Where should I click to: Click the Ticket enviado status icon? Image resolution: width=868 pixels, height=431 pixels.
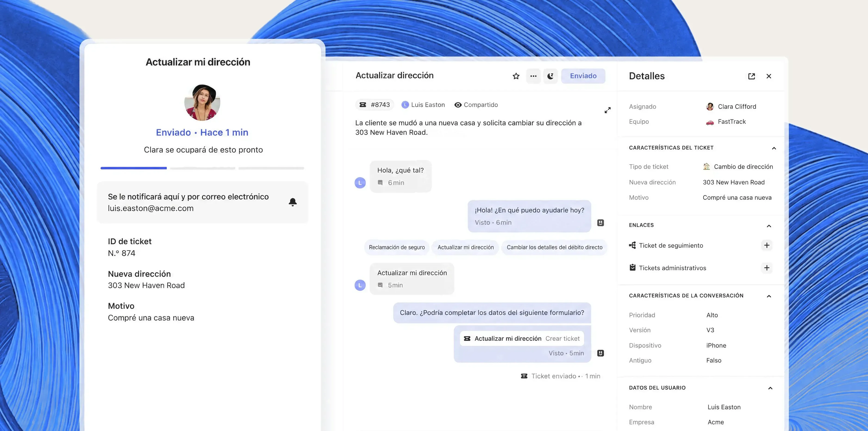pos(524,376)
